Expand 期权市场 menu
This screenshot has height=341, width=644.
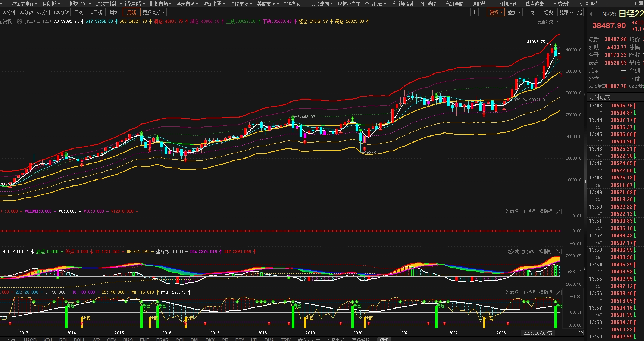point(160,4)
